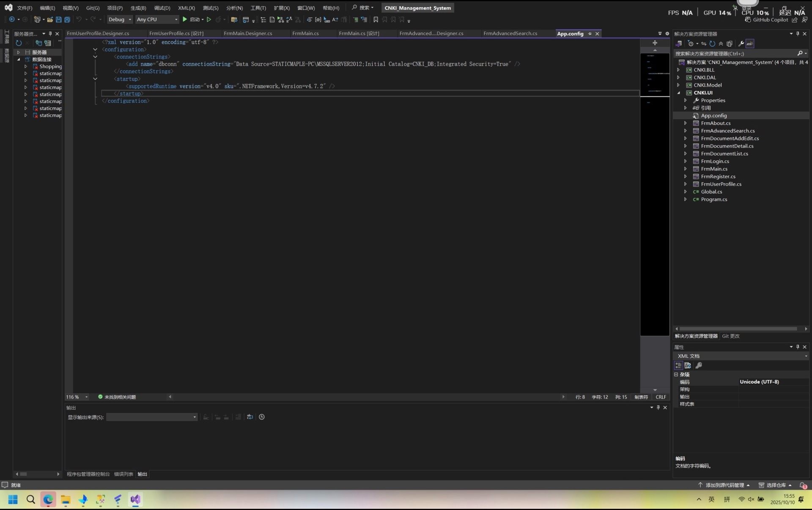
Task: Click the bookmark toggle toolbar icon
Action: pyautogui.click(x=376, y=19)
